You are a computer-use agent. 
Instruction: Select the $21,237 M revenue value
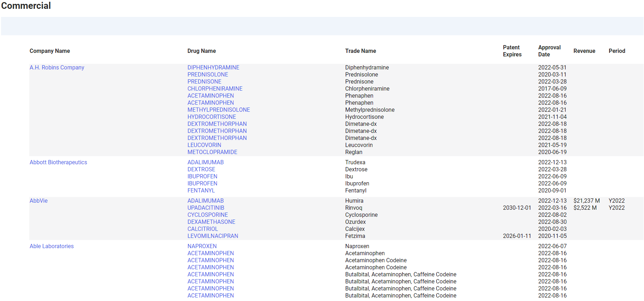coord(587,201)
